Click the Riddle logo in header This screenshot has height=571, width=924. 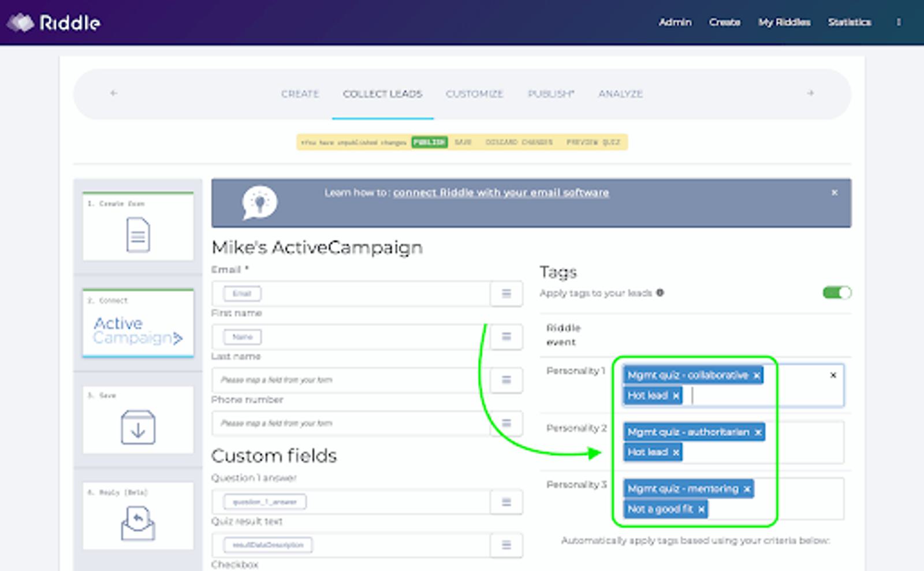click(53, 23)
